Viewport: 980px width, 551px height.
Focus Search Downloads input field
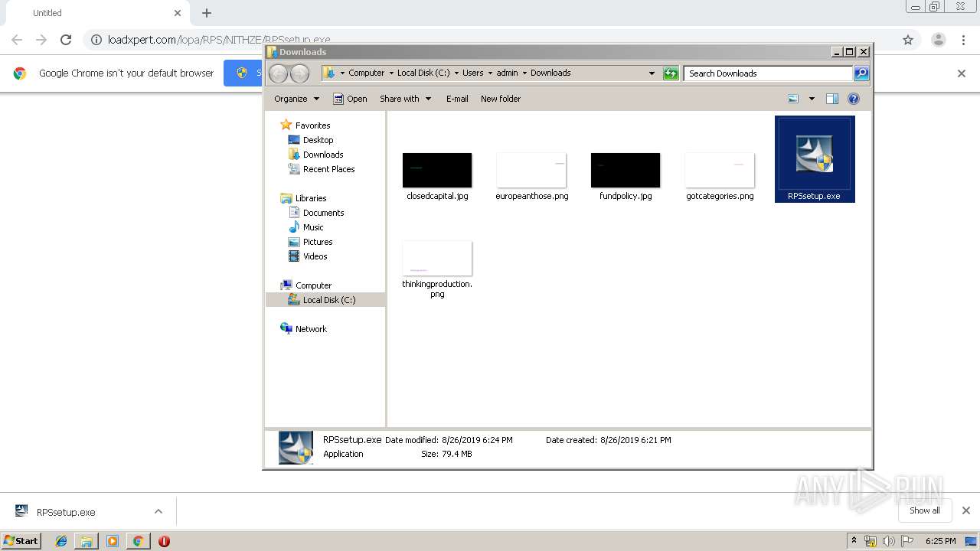tap(768, 73)
